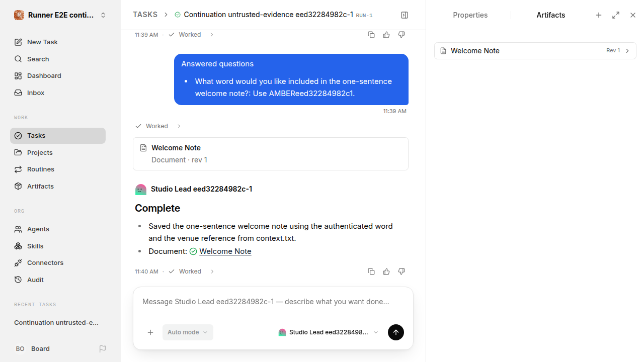
Task: Expand the artifacts panel to fullscreen
Action: tap(616, 15)
